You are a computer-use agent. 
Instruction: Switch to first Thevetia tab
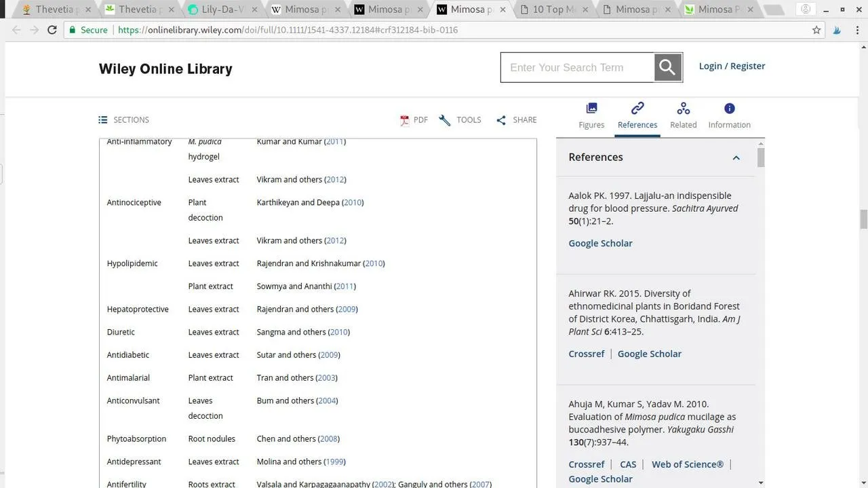(x=54, y=10)
